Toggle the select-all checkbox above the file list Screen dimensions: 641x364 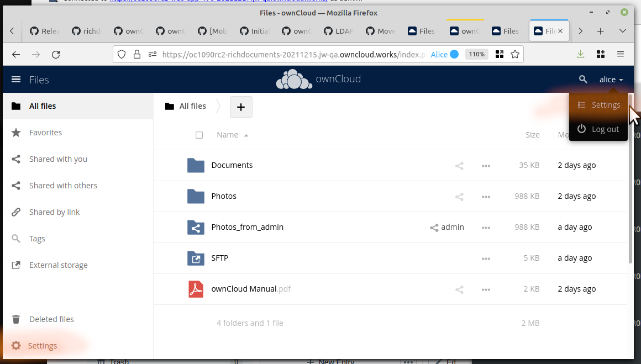[x=199, y=135]
